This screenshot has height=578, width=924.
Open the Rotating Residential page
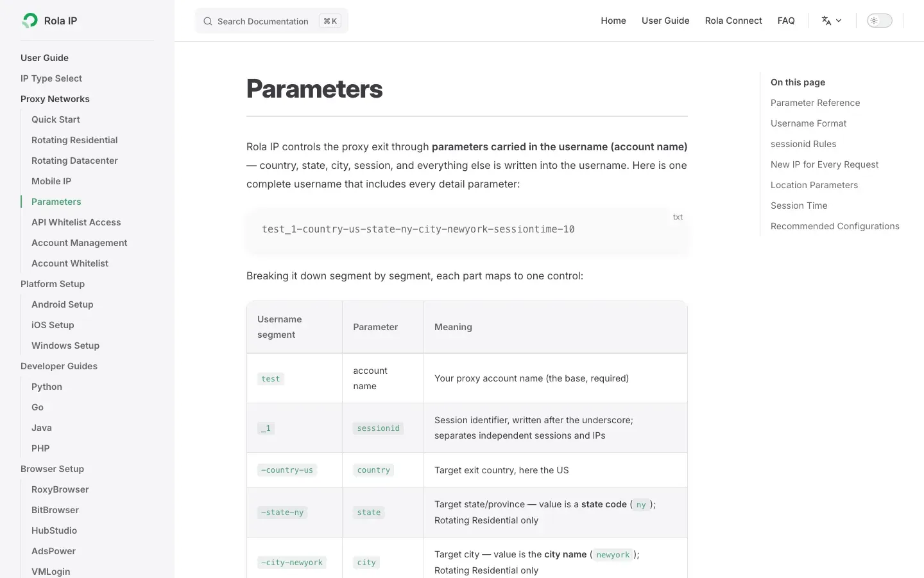74,140
